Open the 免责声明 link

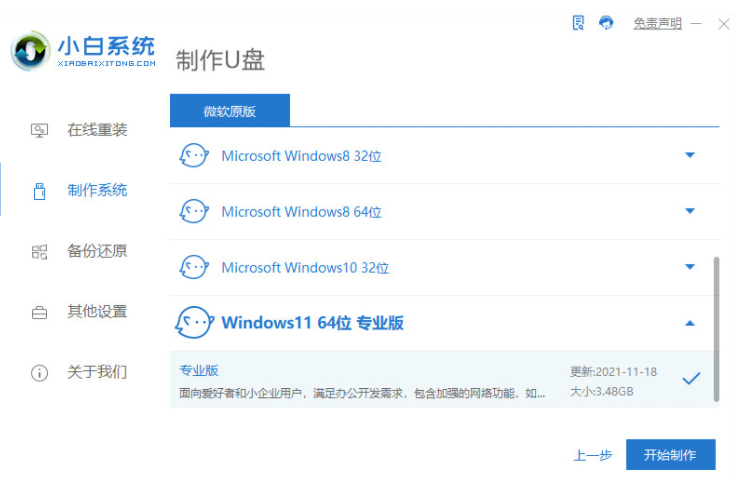click(657, 23)
